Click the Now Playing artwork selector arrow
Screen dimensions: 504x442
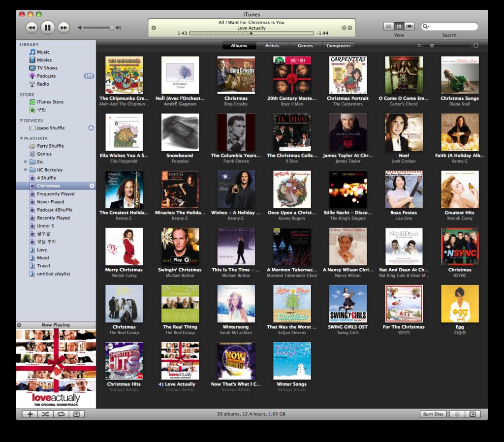point(19,325)
